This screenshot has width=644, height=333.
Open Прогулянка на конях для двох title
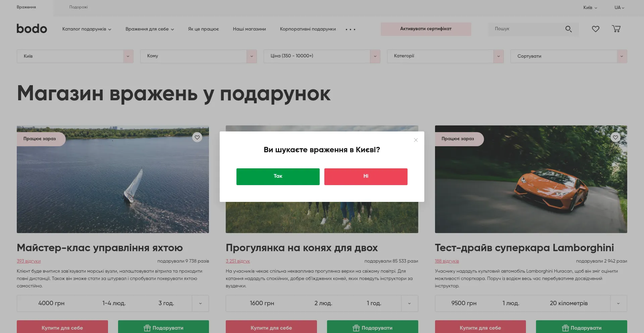click(302, 248)
